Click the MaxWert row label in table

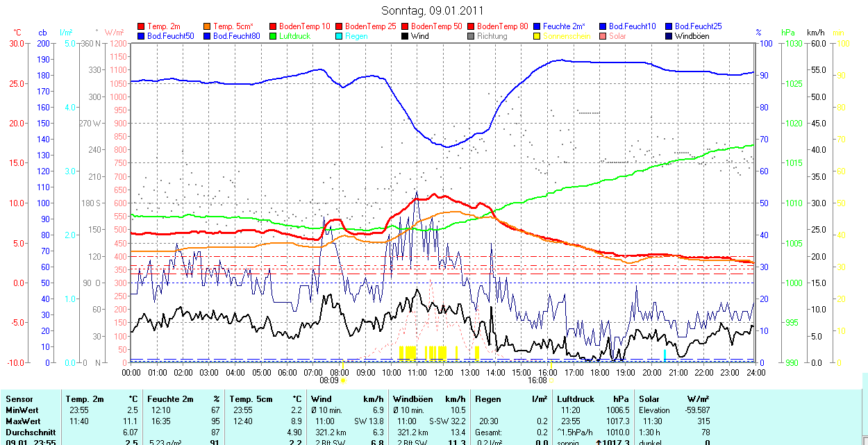click(x=23, y=421)
